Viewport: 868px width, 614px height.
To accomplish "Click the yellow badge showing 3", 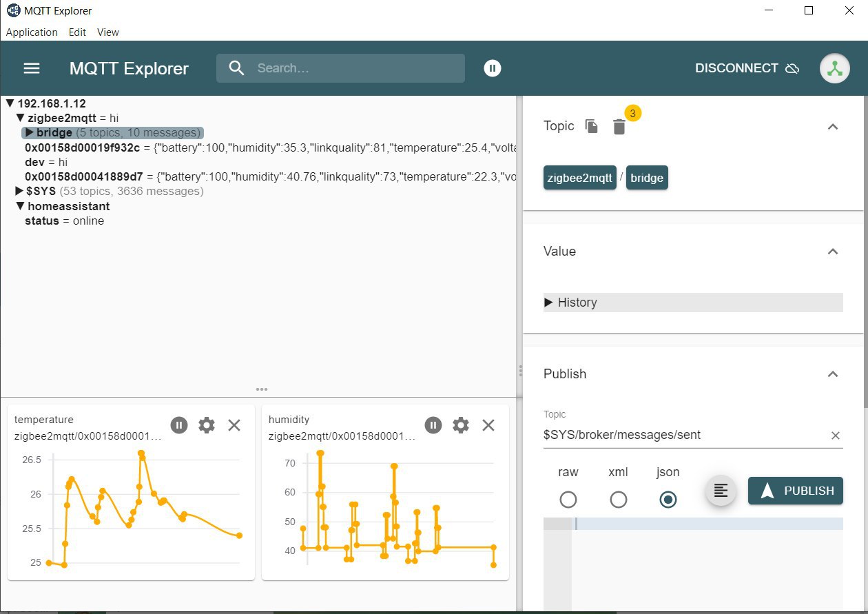I will 633,112.
